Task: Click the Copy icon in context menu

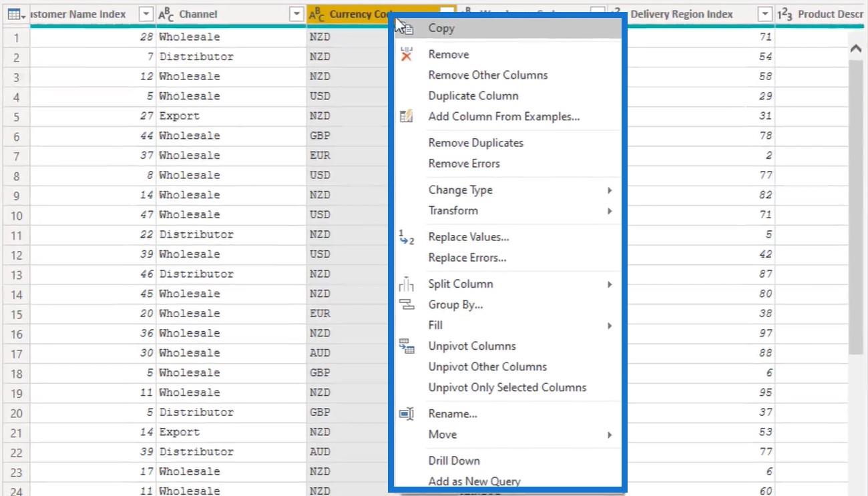Action: pos(407,29)
